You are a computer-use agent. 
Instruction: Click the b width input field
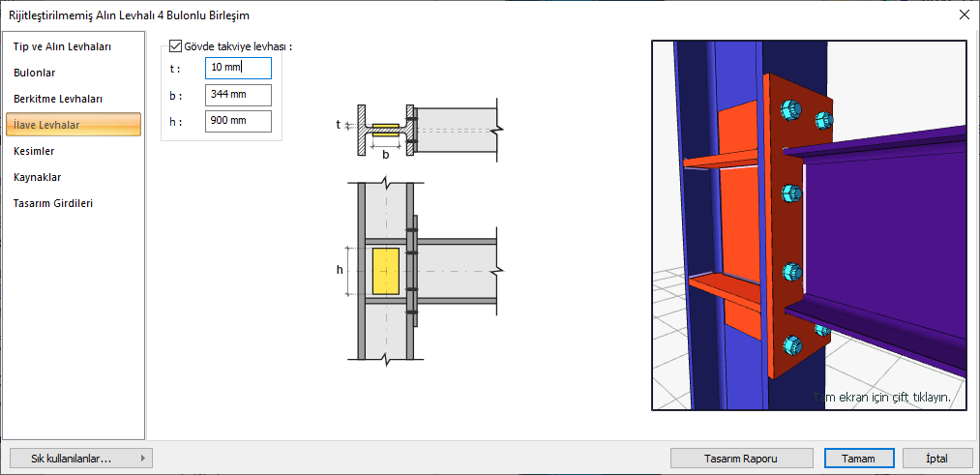pos(238,95)
